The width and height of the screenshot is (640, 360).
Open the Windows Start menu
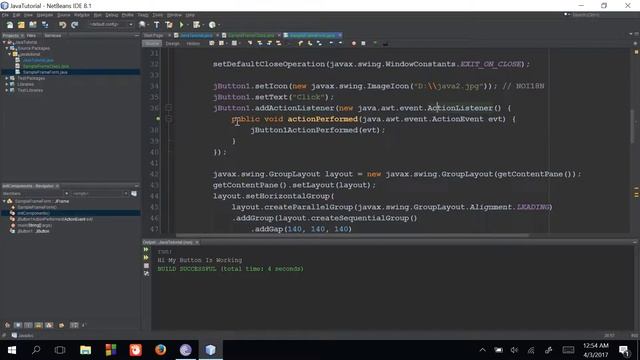(11, 350)
